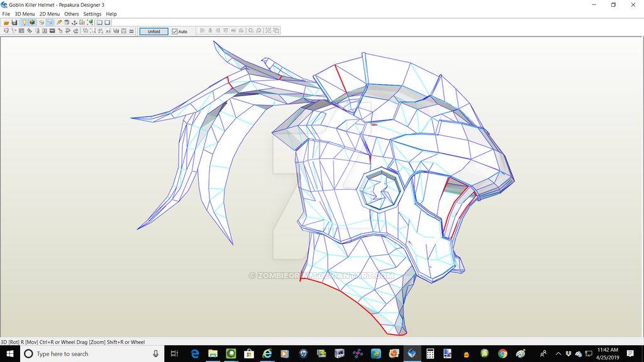Open the Help menu

pyautogui.click(x=111, y=14)
